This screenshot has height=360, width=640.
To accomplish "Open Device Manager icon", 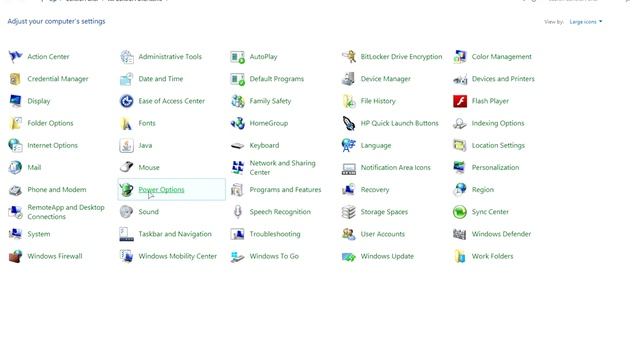I will 349,78.
